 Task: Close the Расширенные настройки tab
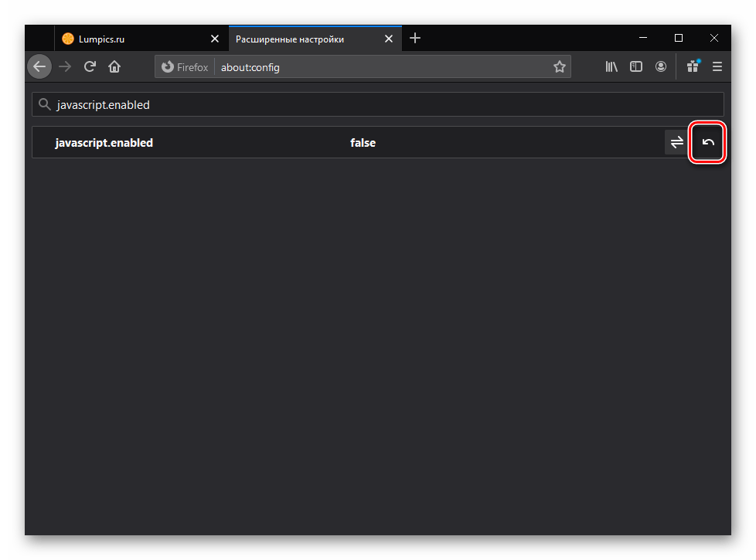tap(390, 39)
